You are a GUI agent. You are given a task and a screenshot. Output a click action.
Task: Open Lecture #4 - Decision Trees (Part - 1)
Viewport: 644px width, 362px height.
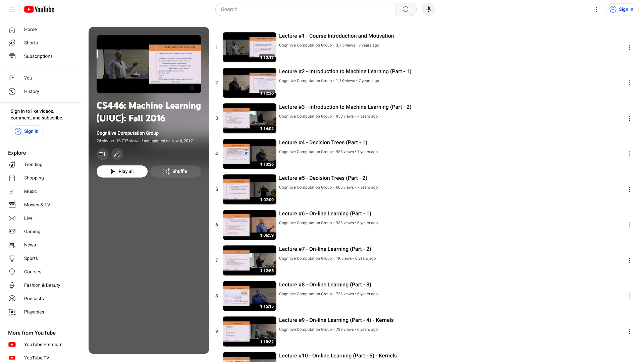(323, 142)
